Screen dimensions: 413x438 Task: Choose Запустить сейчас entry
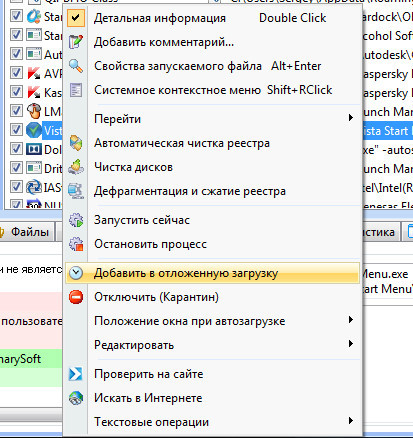pos(213,220)
